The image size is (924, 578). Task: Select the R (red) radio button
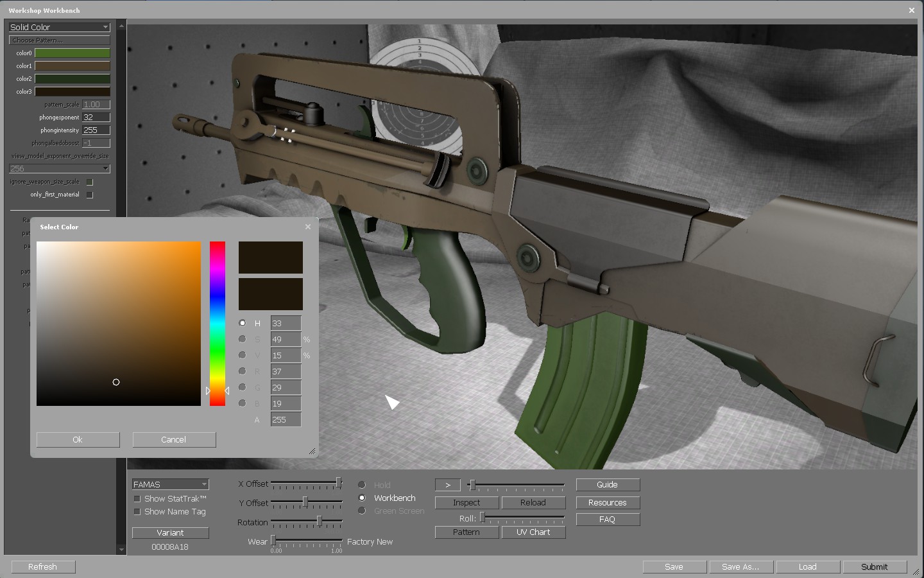tap(242, 371)
